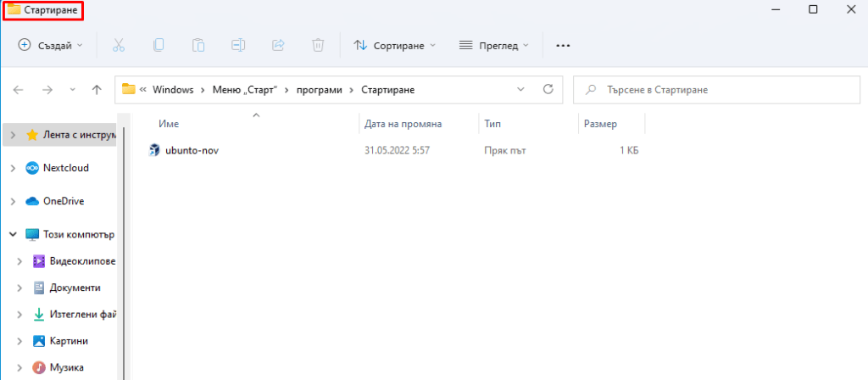Image resolution: width=868 pixels, height=380 pixels.
Task: Open Изтеглени файлове in the sidebar
Action: pyautogui.click(x=75, y=315)
